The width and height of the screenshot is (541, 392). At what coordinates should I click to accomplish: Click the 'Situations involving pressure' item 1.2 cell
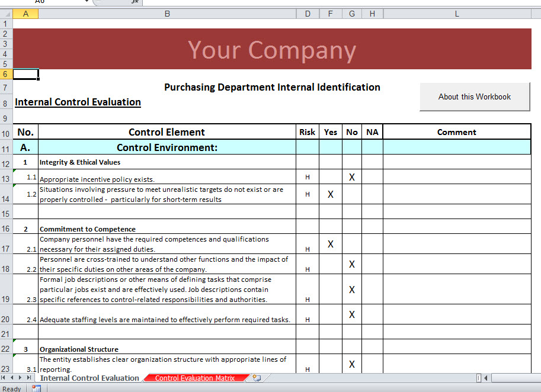(x=167, y=194)
